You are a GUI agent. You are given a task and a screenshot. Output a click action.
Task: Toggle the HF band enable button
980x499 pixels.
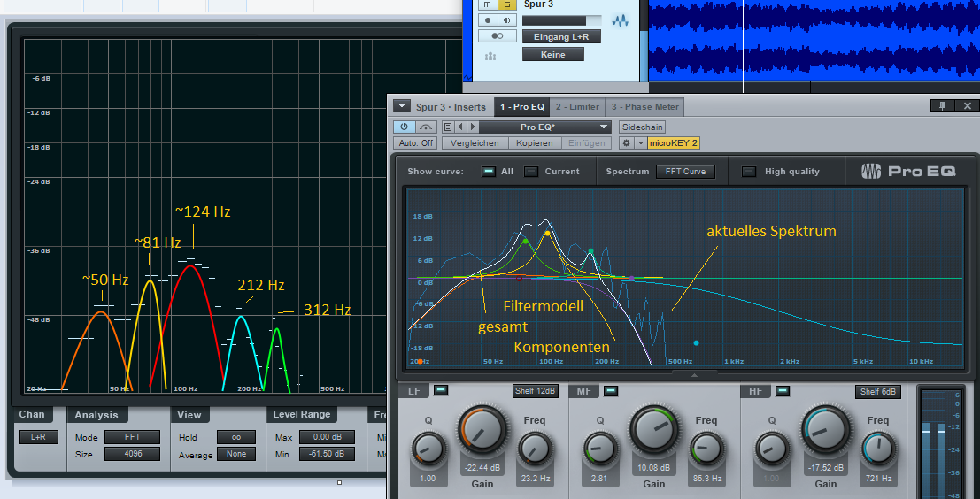[781, 391]
